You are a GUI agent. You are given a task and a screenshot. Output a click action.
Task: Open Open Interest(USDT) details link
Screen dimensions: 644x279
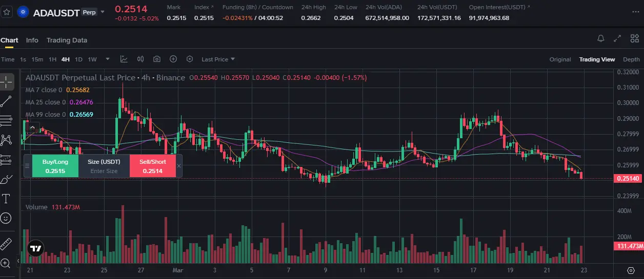499,7
